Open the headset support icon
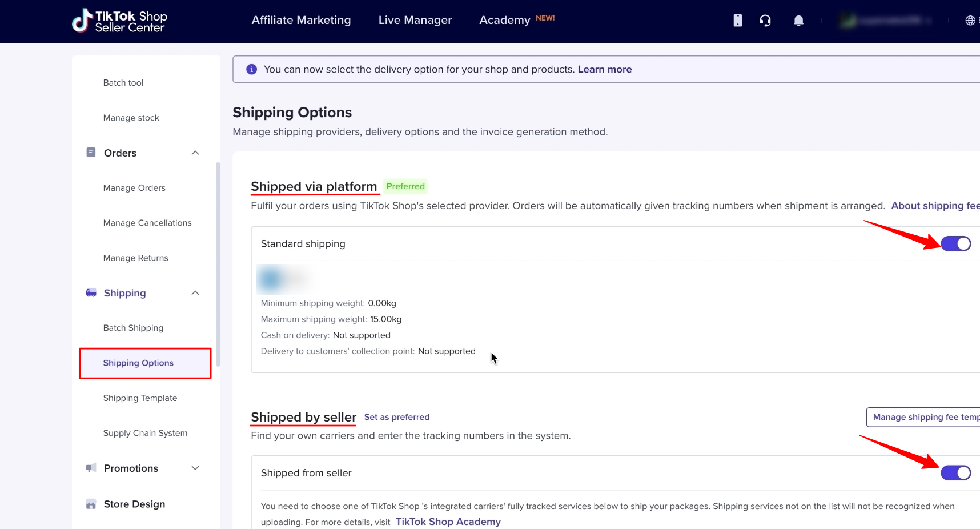Viewport: 980px width, 529px height. click(765, 21)
